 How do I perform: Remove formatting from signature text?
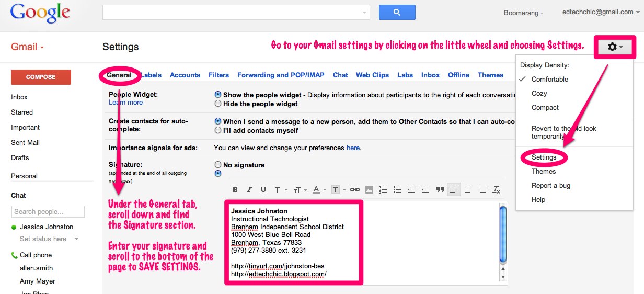[x=497, y=190]
